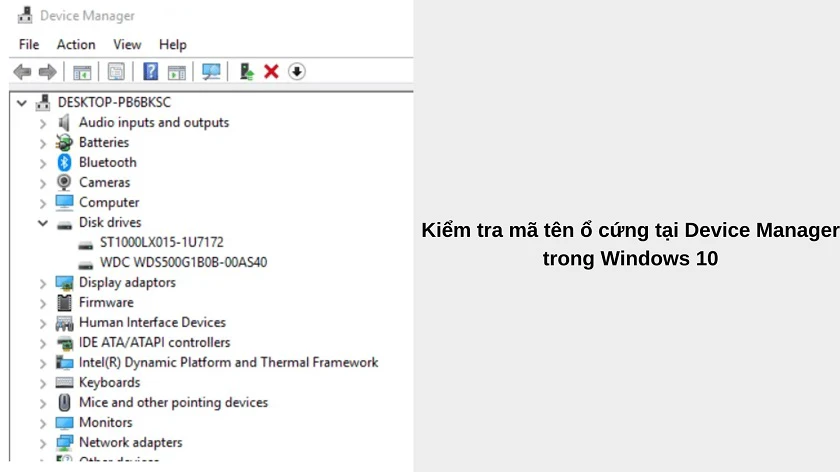Click the blue Help question-mark icon
The image size is (840, 472).
[x=151, y=71]
